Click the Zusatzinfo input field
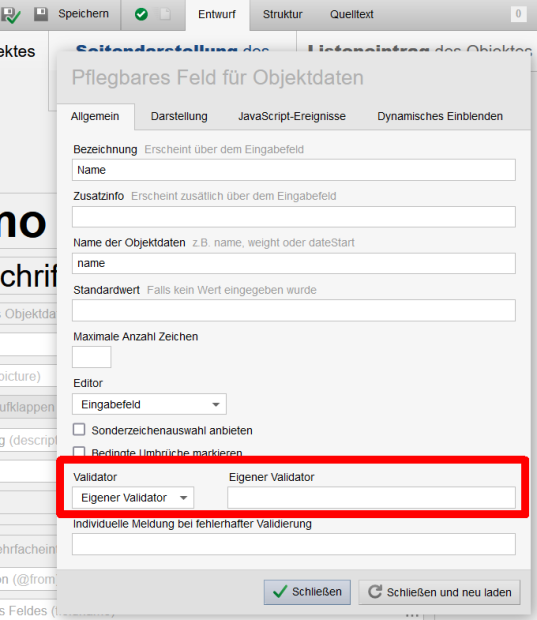The height and width of the screenshot is (620, 537). [x=294, y=217]
